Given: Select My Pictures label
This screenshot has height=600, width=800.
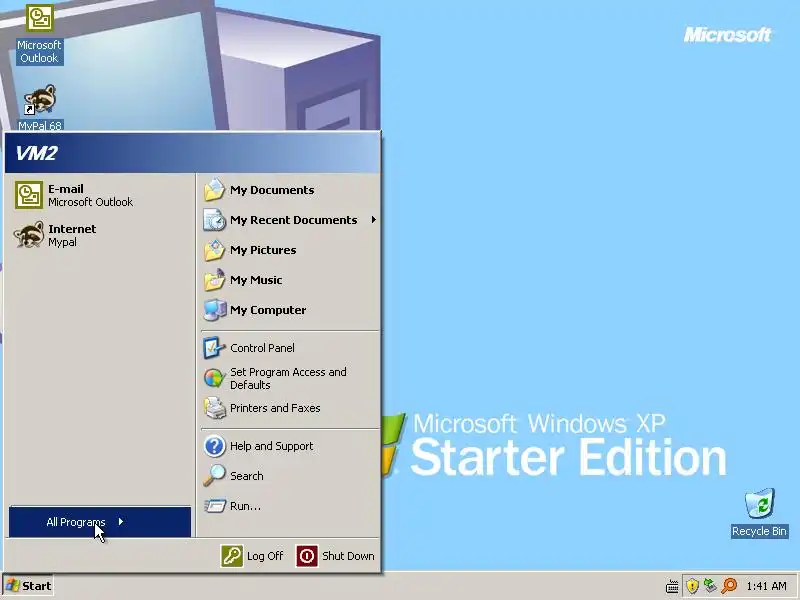Looking at the screenshot, I should point(263,250).
